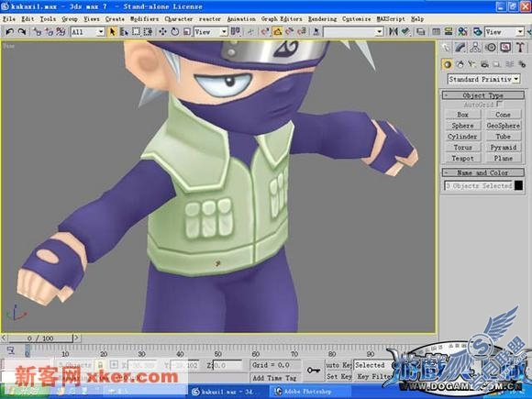Screen dimensions: 532x399
Task: Open the Material Editor icon
Action: pyautogui.click(x=463, y=32)
